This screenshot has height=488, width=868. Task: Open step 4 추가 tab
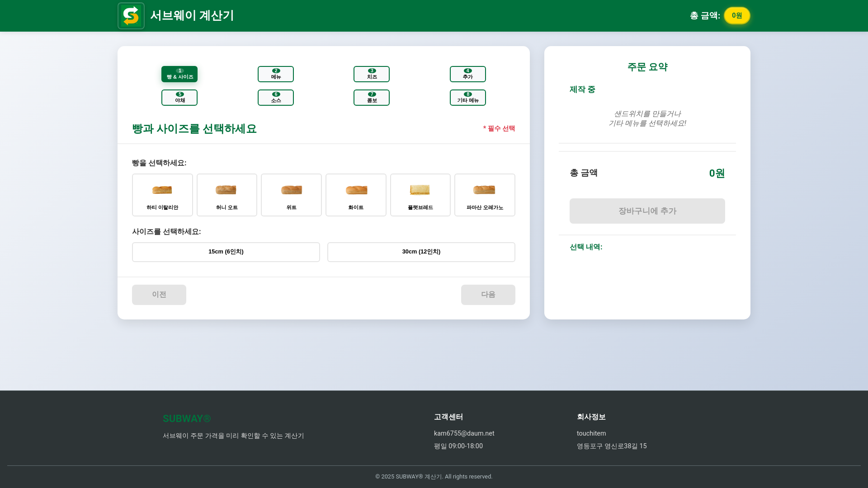468,74
